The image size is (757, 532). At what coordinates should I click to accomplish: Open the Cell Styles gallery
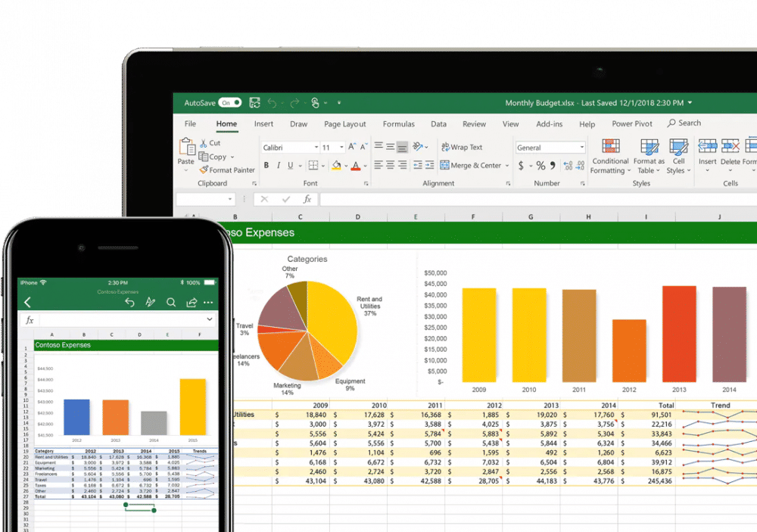[678, 156]
